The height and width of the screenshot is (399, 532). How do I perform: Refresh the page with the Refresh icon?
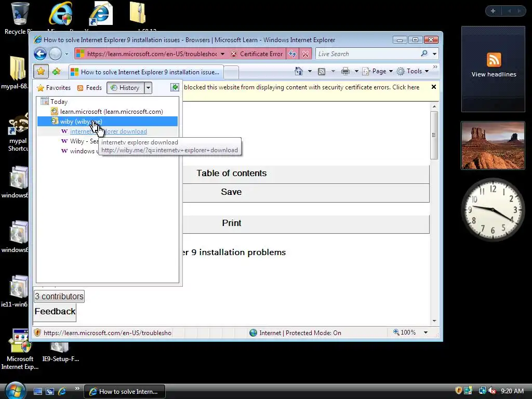tap(292, 54)
